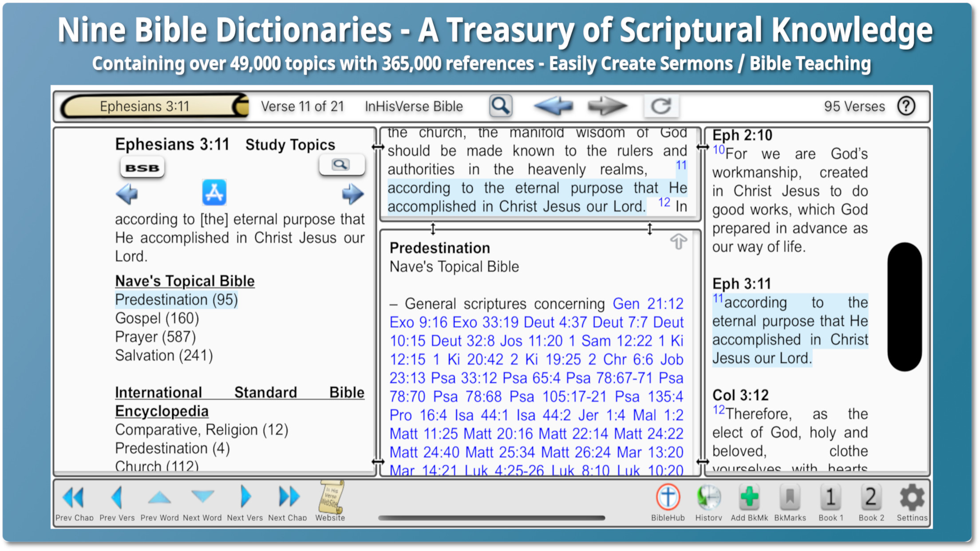980x551 pixels.
Task: Click the up arrow in Predestination panel
Action: point(678,242)
